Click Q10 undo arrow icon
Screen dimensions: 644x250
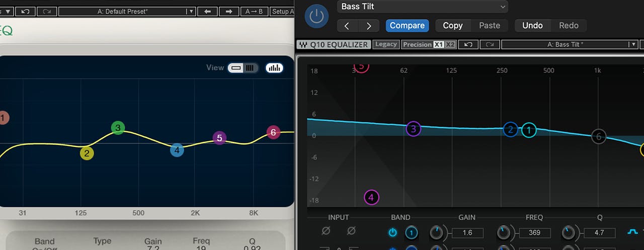(x=468, y=44)
